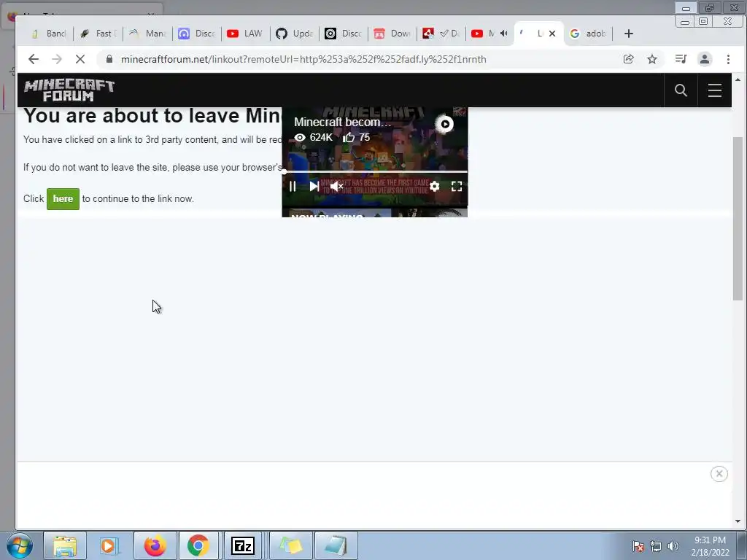Open the forum search magnifier icon
747x560 pixels.
pos(681,90)
